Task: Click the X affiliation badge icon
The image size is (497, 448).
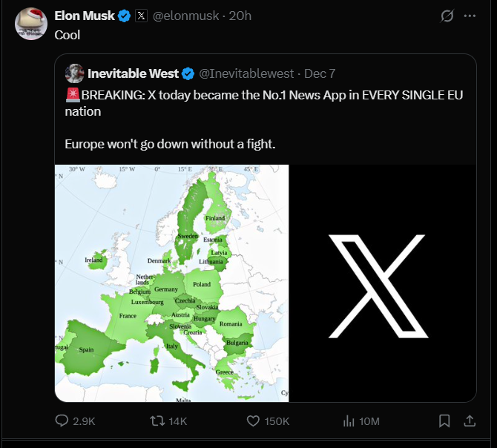Action: click(x=142, y=16)
